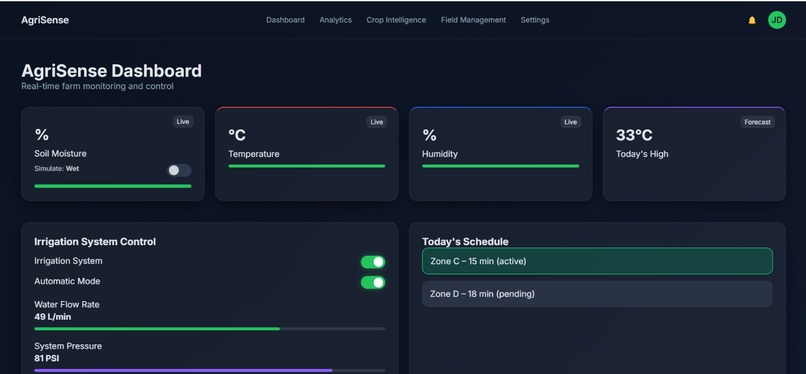
Task: Go to the Dashboard nav item
Action: [285, 20]
